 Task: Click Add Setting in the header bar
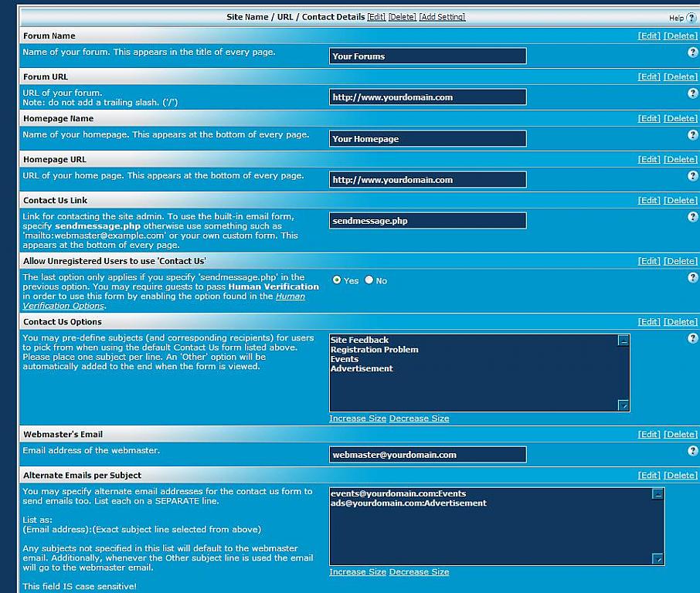coord(442,17)
